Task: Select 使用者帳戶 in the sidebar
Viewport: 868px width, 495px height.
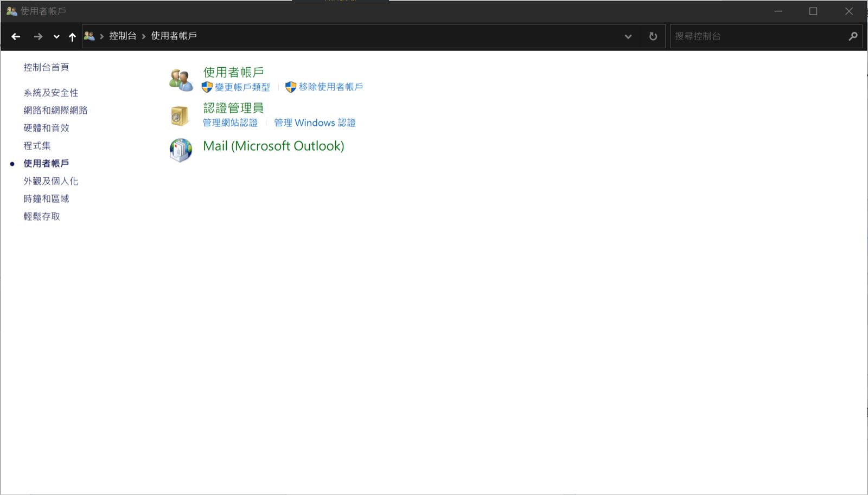Action: click(46, 163)
